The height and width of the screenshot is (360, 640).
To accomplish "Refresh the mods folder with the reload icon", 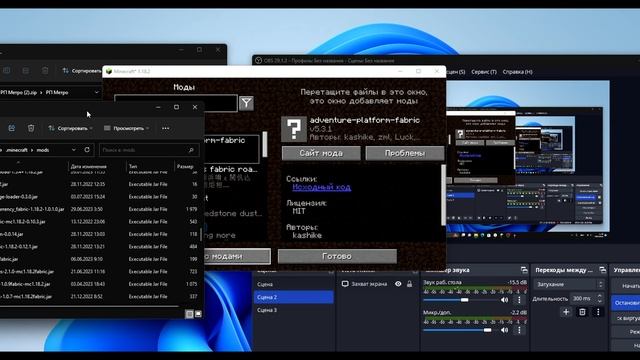I will [x=87, y=150].
